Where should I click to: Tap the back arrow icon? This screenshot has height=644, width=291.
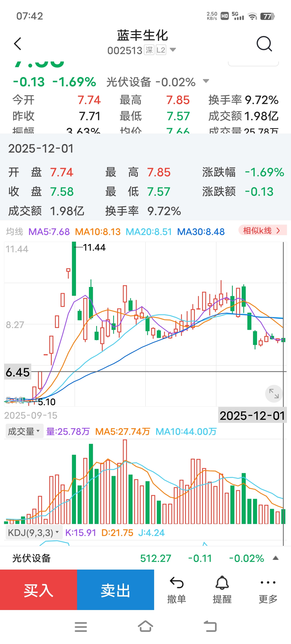coord(18,44)
